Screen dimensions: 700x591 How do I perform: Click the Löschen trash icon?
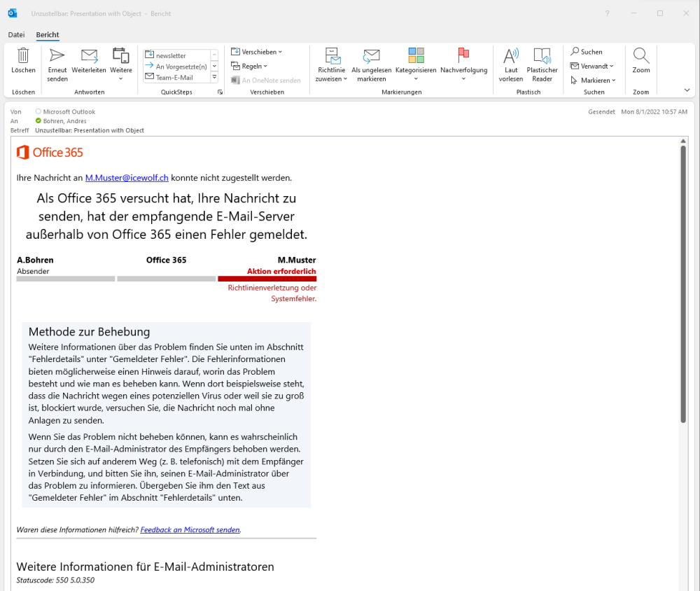[x=23, y=55]
